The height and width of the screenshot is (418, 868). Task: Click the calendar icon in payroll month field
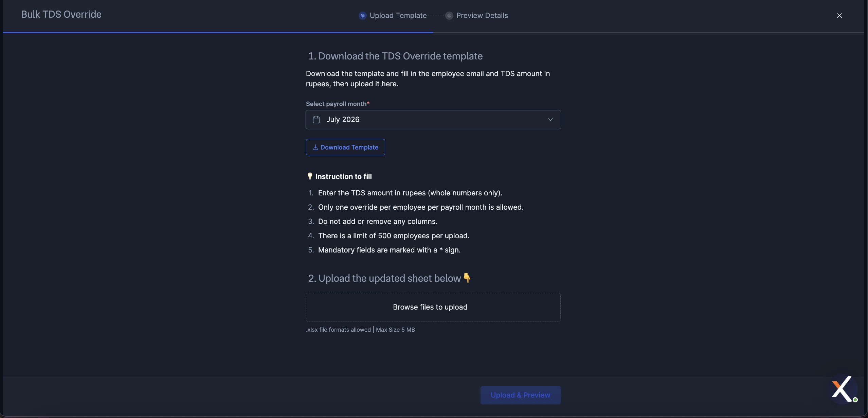coord(316,120)
